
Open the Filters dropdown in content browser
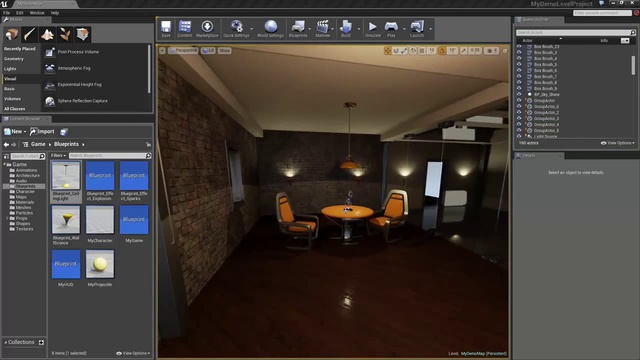58,156
